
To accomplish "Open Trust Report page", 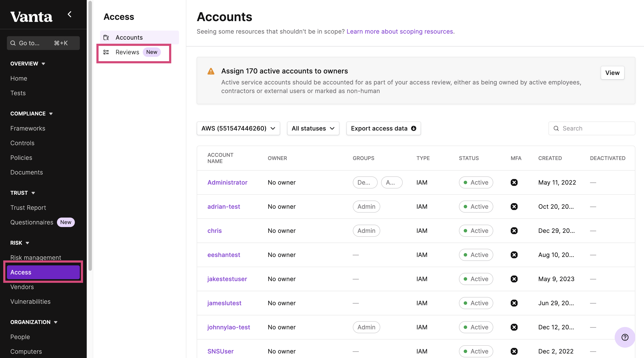I will [28, 208].
